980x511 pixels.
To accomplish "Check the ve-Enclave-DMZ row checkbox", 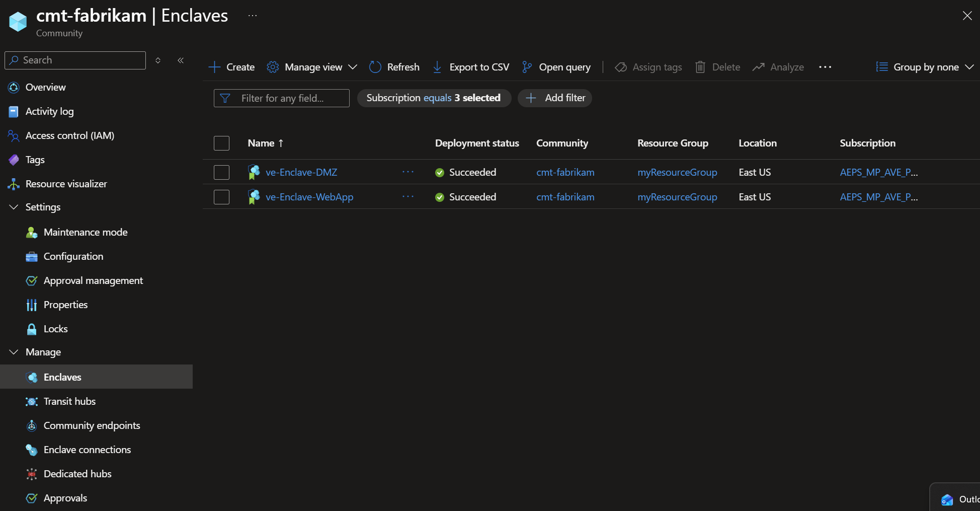I will [221, 172].
